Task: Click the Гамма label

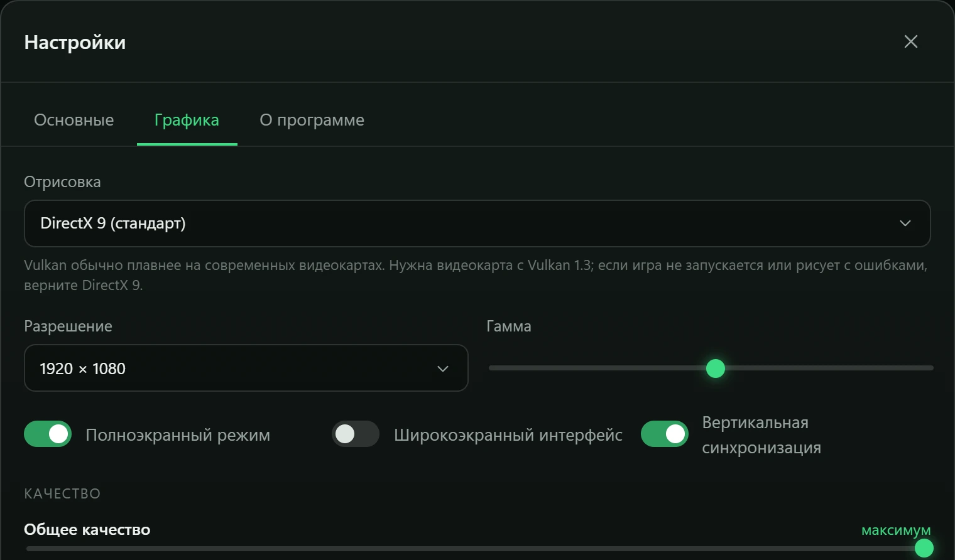Action: click(509, 326)
